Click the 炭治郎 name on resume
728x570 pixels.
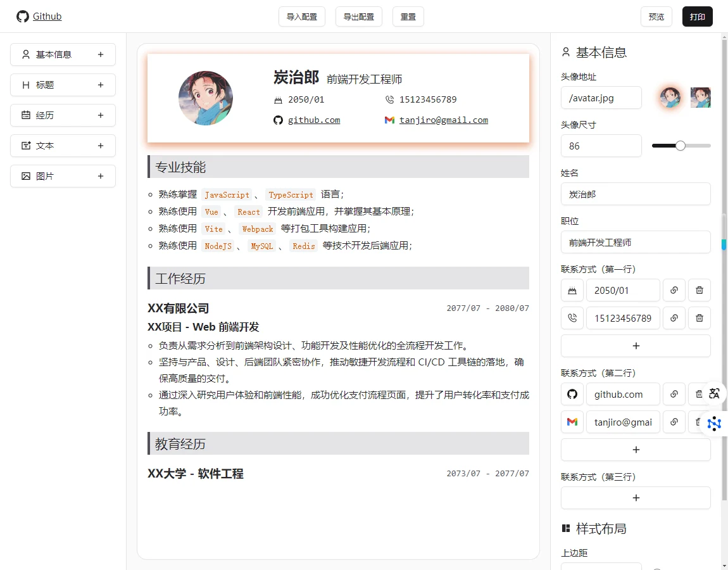coord(296,77)
